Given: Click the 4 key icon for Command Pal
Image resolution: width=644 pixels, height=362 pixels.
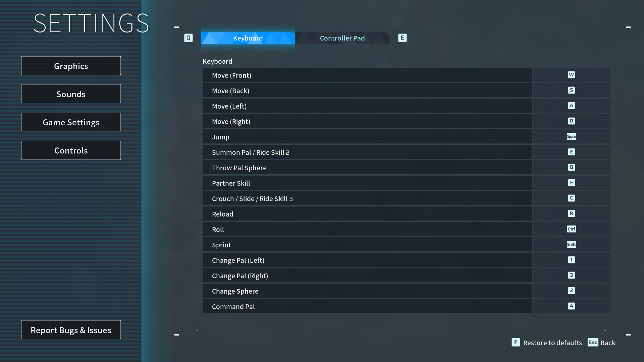Looking at the screenshot, I should coord(571,306).
